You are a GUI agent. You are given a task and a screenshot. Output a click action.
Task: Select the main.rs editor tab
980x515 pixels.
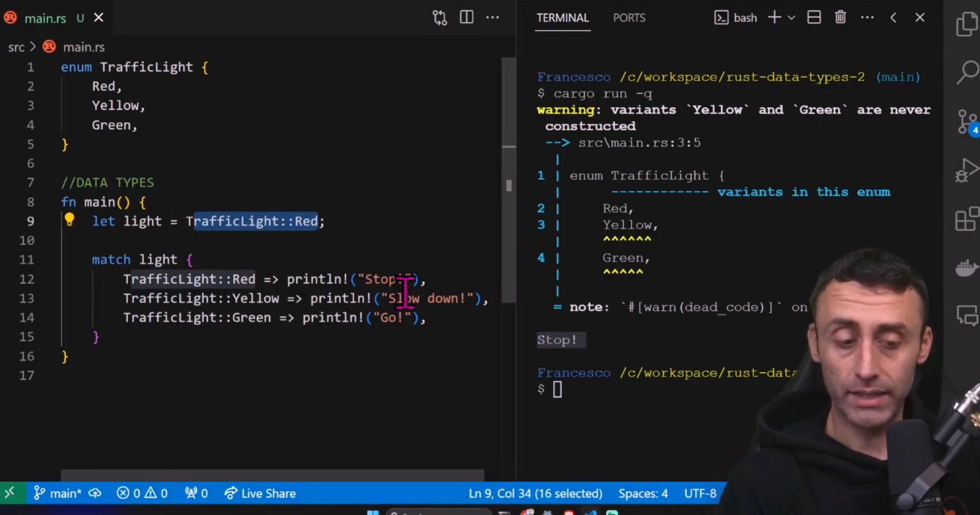click(x=46, y=18)
